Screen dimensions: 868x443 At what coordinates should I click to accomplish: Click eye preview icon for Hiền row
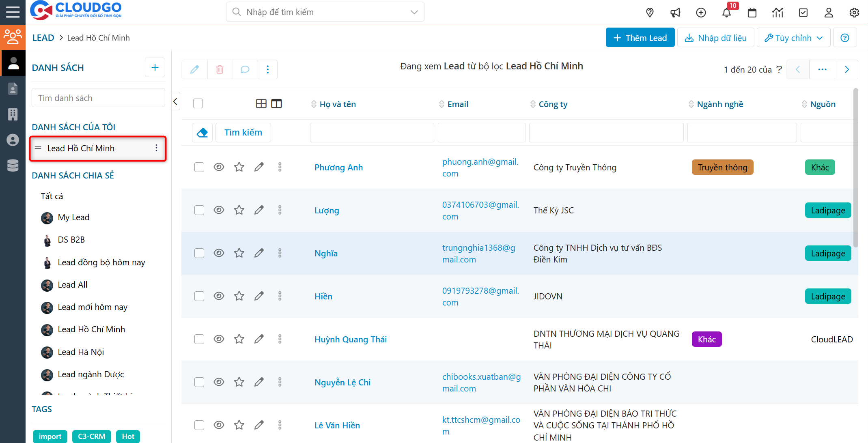point(219,296)
